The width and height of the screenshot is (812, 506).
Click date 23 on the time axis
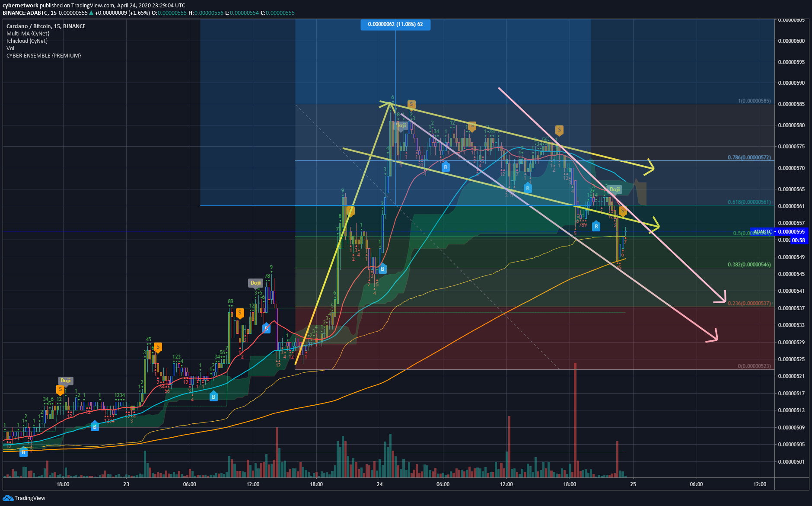pyautogui.click(x=126, y=484)
